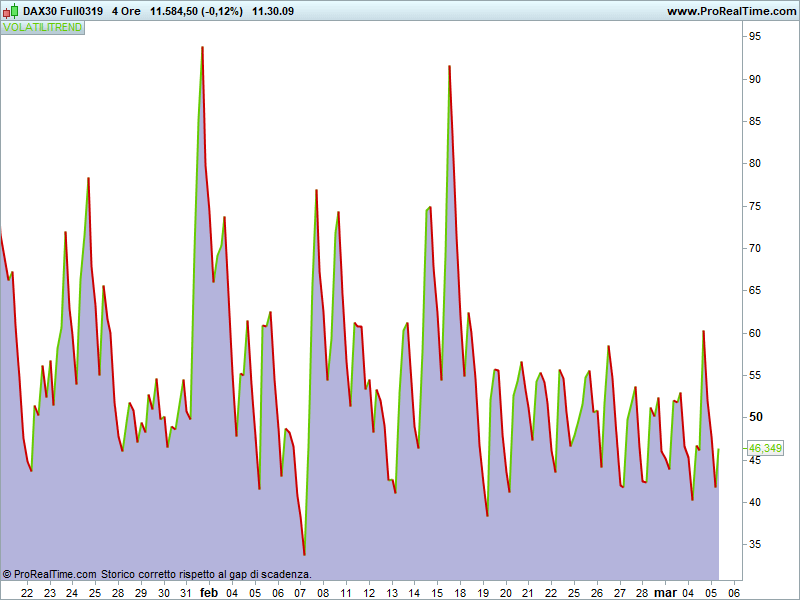Click date label 06 at the axis right end
Viewport: 800px width, 600px height.
734,593
